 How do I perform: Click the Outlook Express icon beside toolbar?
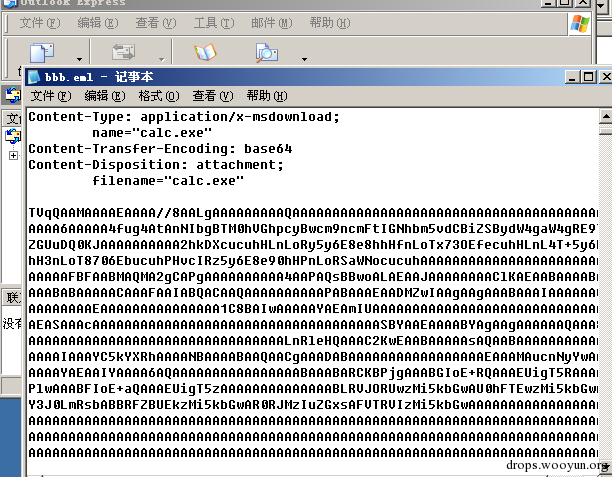(x=12, y=95)
